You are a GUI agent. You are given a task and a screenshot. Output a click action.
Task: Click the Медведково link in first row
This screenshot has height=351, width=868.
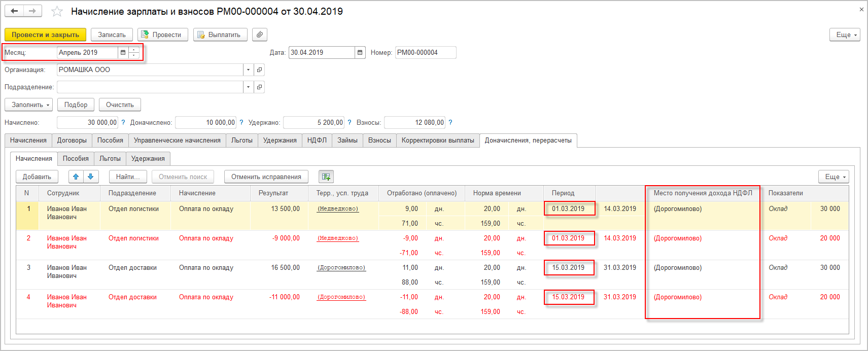point(338,209)
